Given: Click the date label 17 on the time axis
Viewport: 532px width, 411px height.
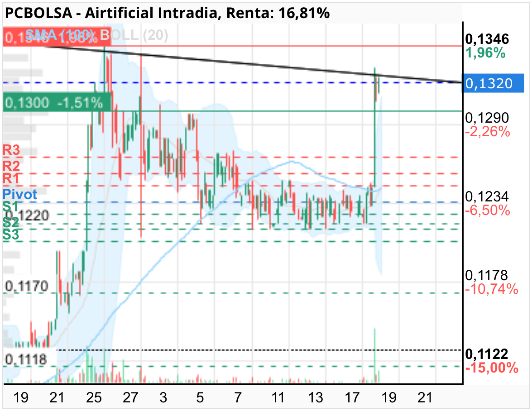Looking at the screenshot, I should click(x=352, y=397).
